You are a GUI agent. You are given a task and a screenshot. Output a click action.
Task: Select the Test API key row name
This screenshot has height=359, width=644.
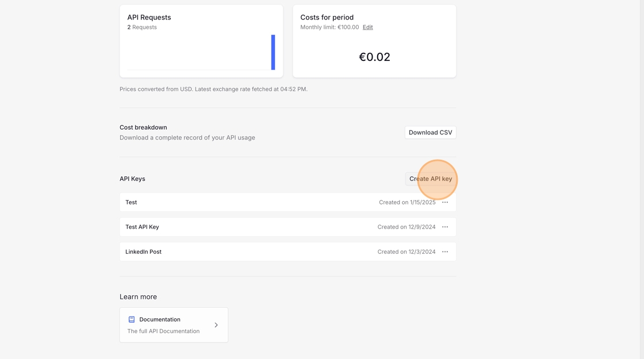point(131,202)
